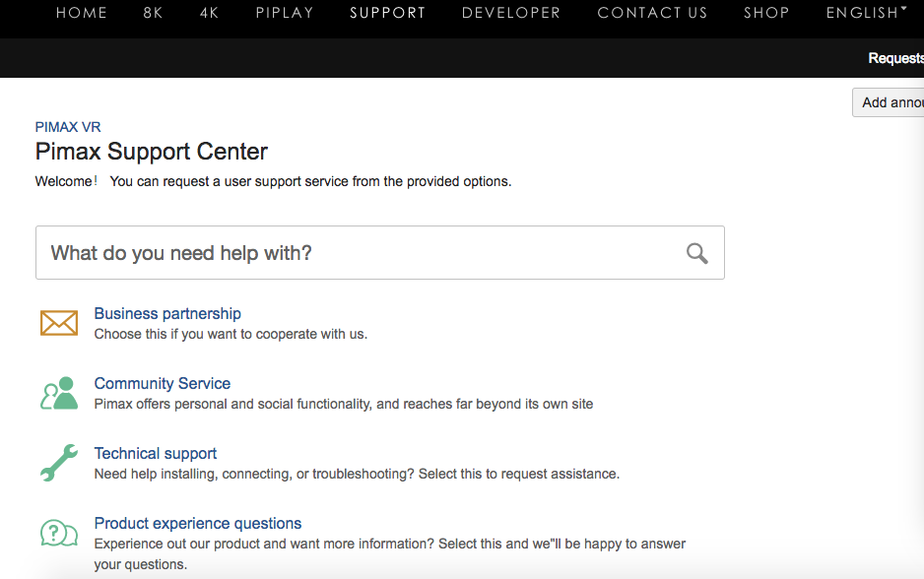924x579 pixels.
Task: Click the 'Choose this if you want to cooperate' text
Action: (x=231, y=334)
